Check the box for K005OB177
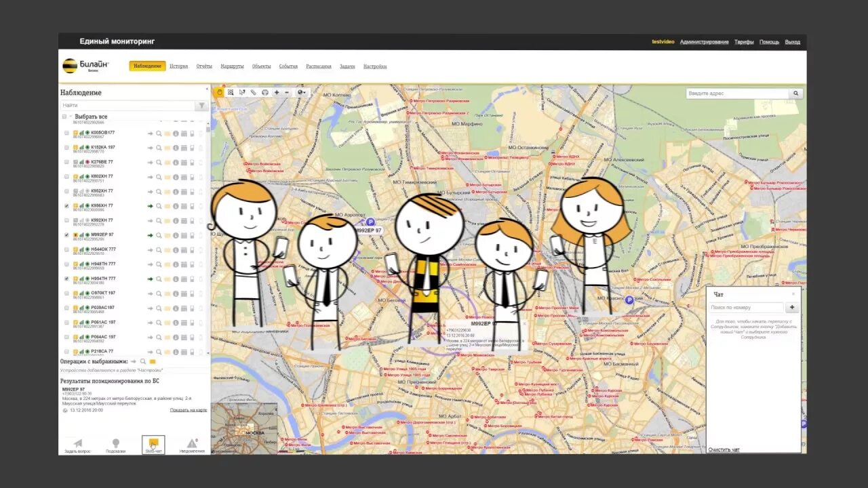Screen dimensions: 868x488 pyautogui.click(x=66, y=133)
